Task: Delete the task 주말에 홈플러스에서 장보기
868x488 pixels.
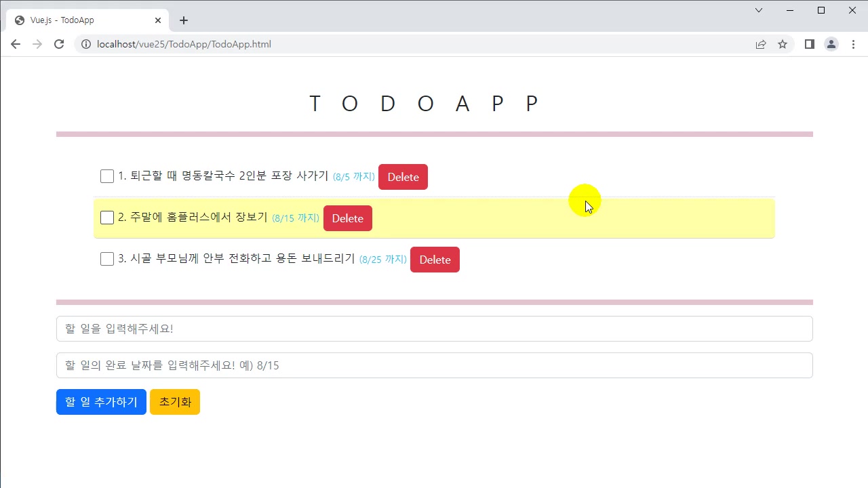Action: pos(347,218)
